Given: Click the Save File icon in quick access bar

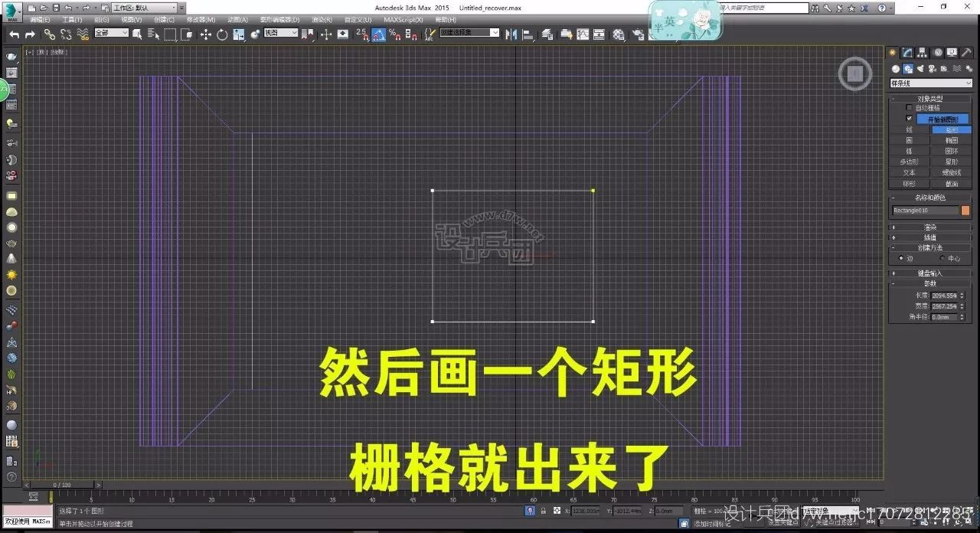Looking at the screenshot, I should tap(56, 8).
